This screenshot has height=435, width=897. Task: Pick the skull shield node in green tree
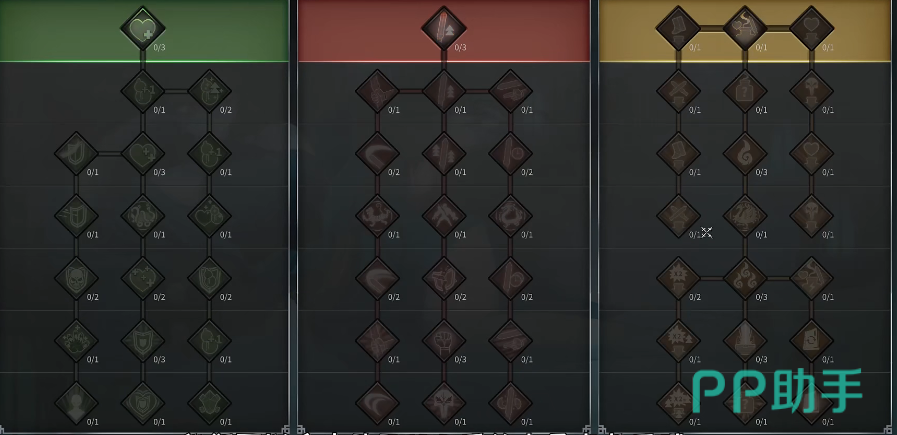click(76, 279)
